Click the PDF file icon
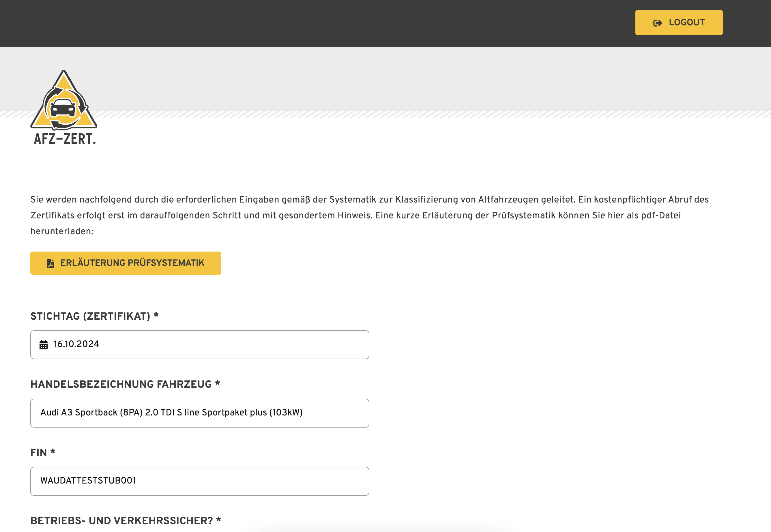Screen dimensions: 771x532 tap(50, 263)
